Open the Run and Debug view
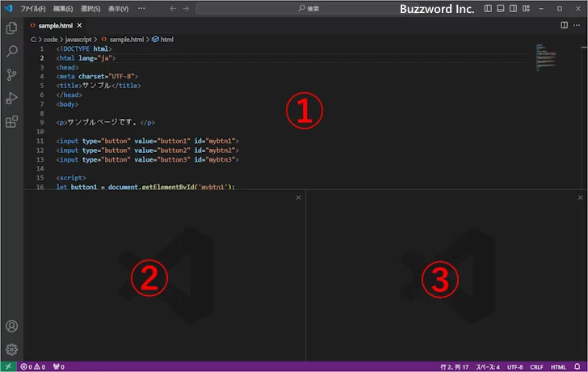Image resolution: width=588 pixels, height=372 pixels. (11, 99)
